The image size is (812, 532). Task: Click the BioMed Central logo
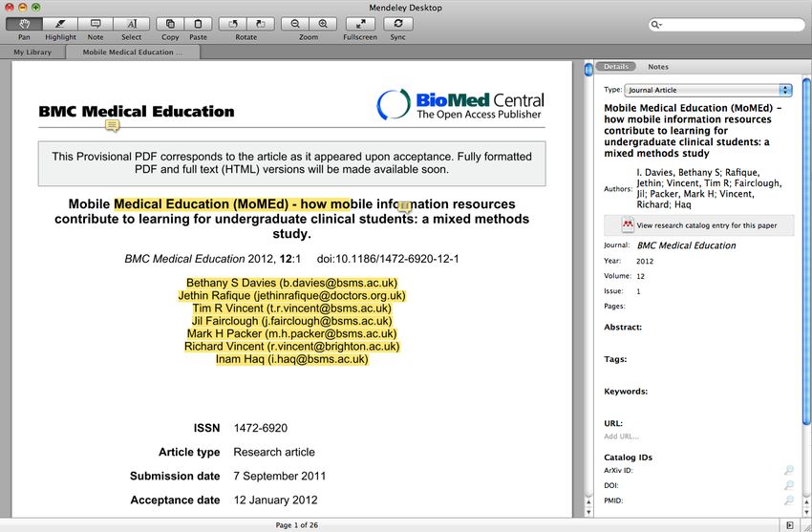tap(460, 104)
